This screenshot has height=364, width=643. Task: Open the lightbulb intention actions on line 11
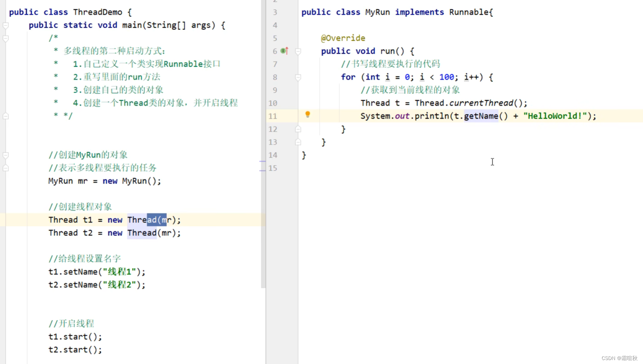(x=307, y=115)
